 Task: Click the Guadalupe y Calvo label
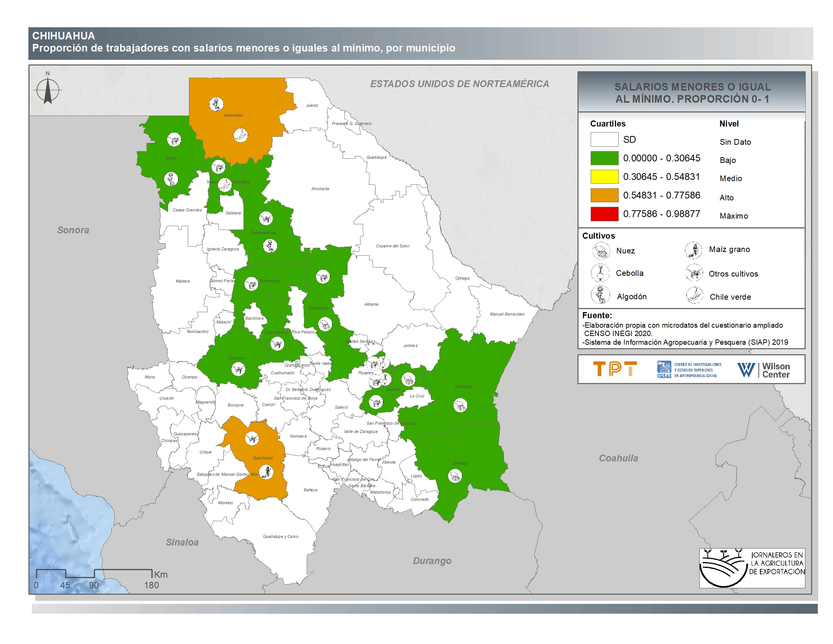point(280,536)
